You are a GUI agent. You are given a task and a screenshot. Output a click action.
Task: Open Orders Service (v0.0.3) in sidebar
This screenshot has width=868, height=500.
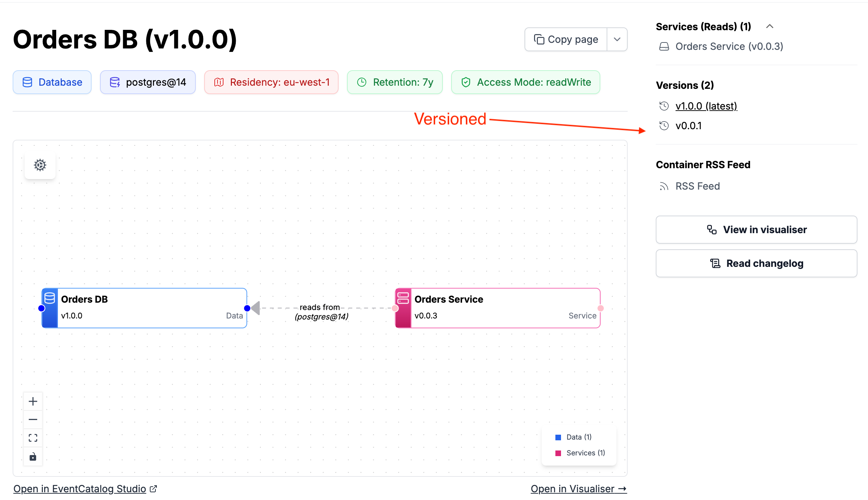pos(729,46)
